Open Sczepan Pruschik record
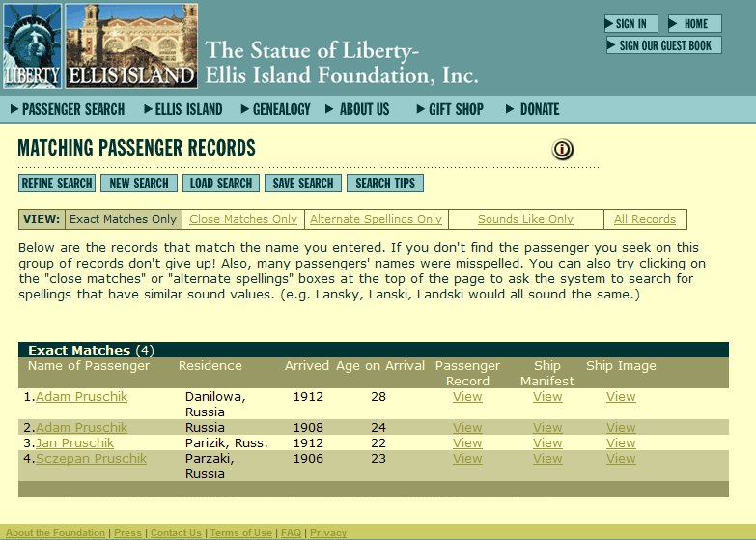This screenshot has width=756, height=540. click(x=91, y=459)
